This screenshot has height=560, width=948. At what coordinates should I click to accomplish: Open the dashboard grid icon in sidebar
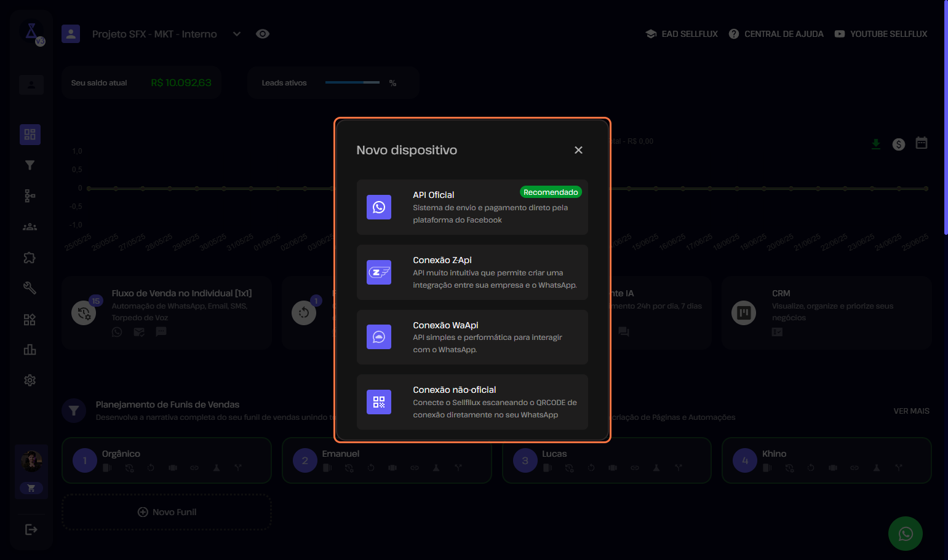[x=30, y=135]
